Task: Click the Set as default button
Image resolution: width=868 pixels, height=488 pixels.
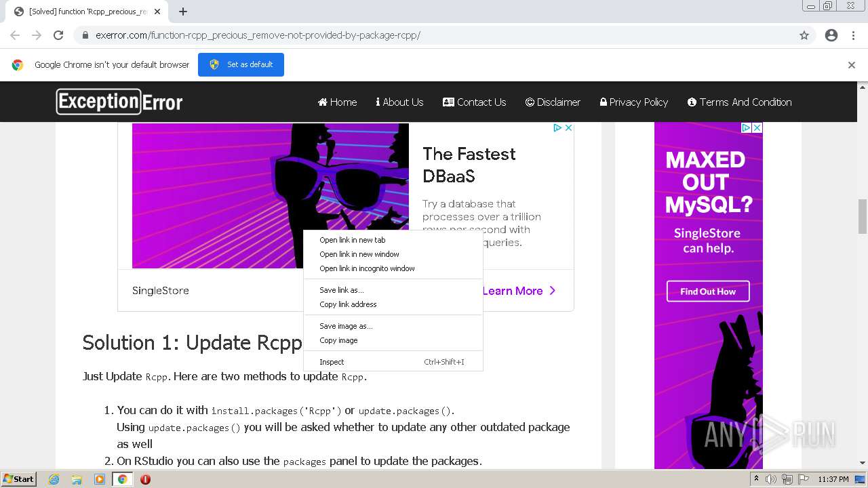Action: pos(241,64)
